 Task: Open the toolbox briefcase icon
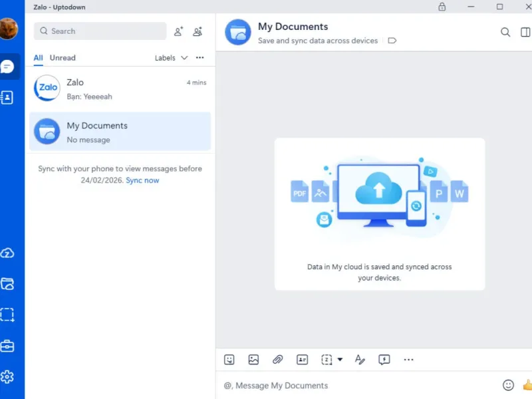click(x=7, y=346)
